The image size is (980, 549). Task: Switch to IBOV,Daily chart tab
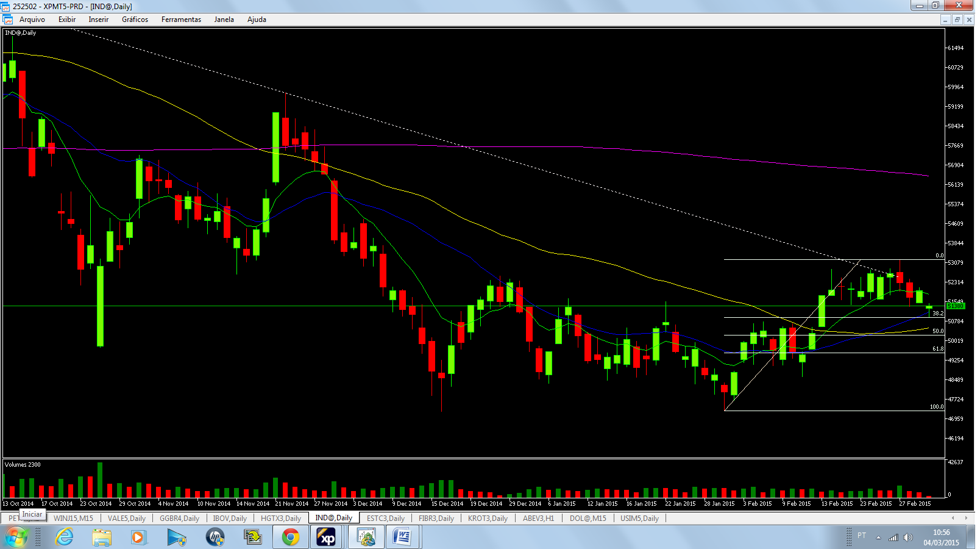(x=230, y=518)
